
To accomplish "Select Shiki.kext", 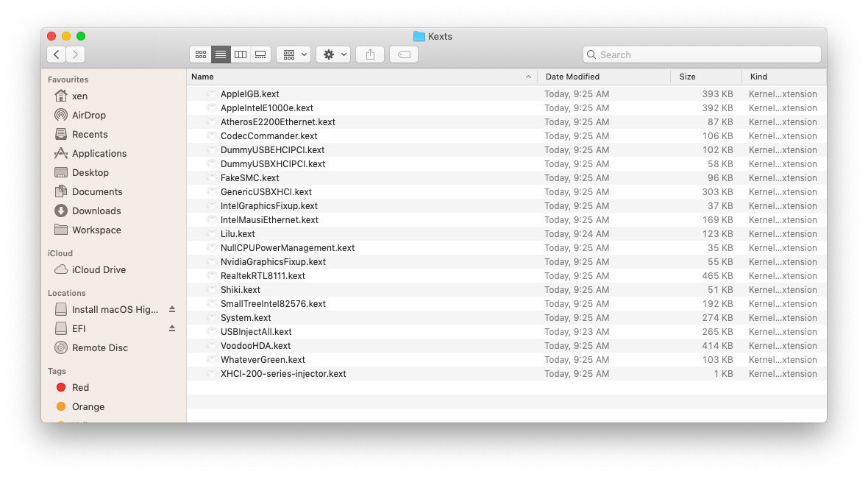I will [x=241, y=290].
